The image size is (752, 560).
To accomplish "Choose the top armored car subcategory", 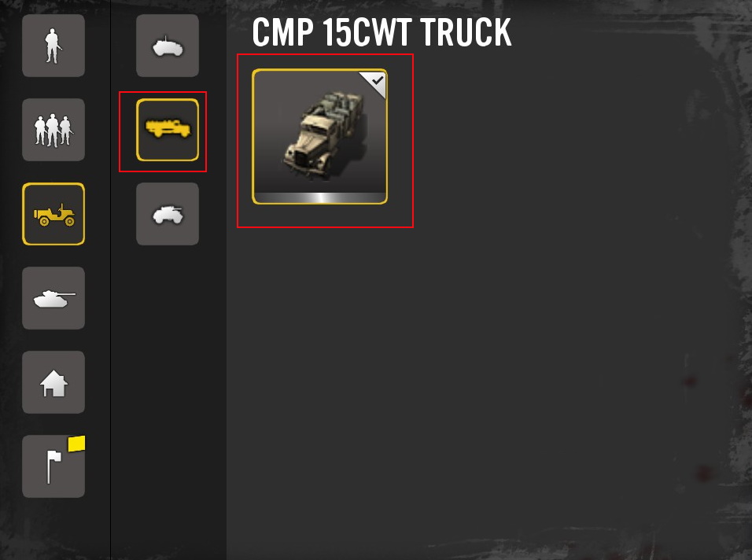I will (x=168, y=46).
